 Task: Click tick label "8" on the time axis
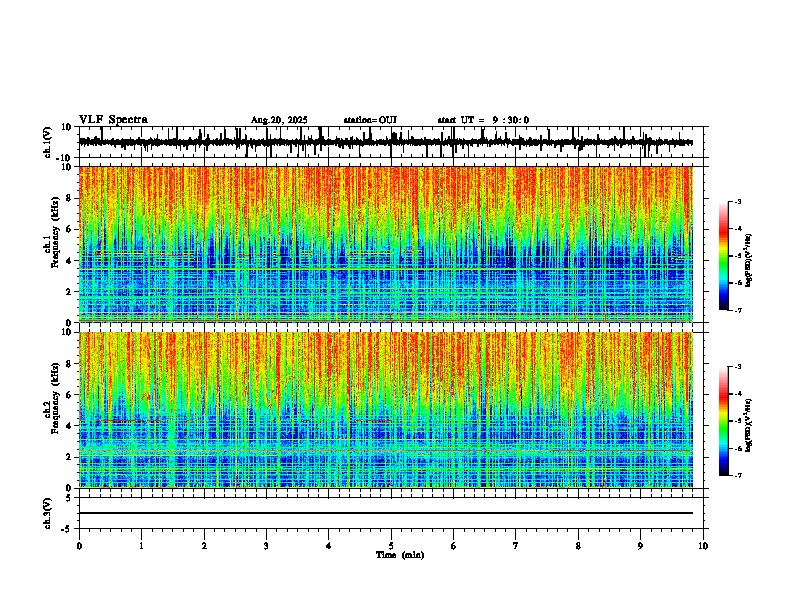click(x=578, y=546)
